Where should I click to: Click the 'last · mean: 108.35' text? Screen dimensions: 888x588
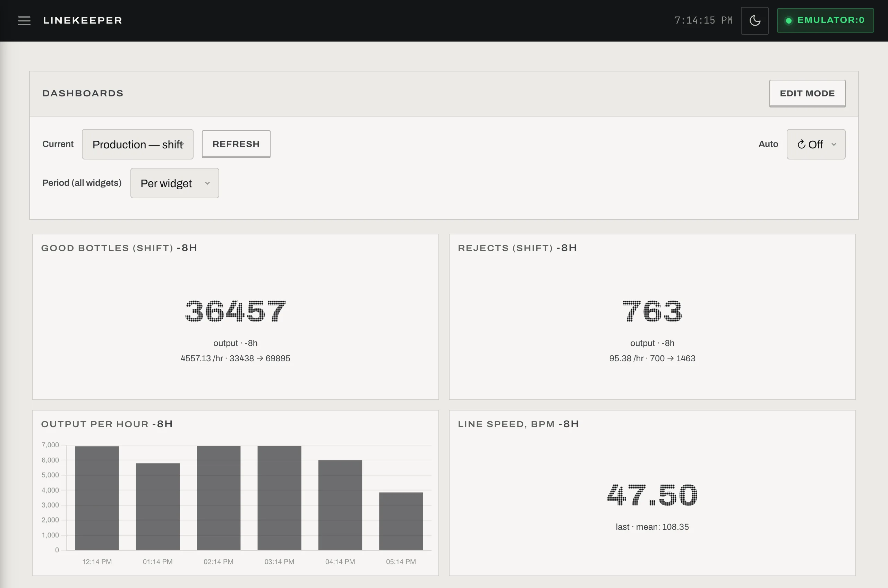(652, 527)
